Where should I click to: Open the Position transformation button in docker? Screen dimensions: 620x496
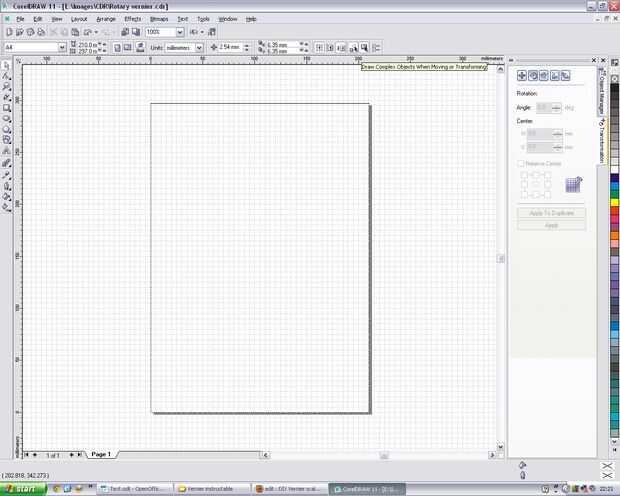point(522,76)
